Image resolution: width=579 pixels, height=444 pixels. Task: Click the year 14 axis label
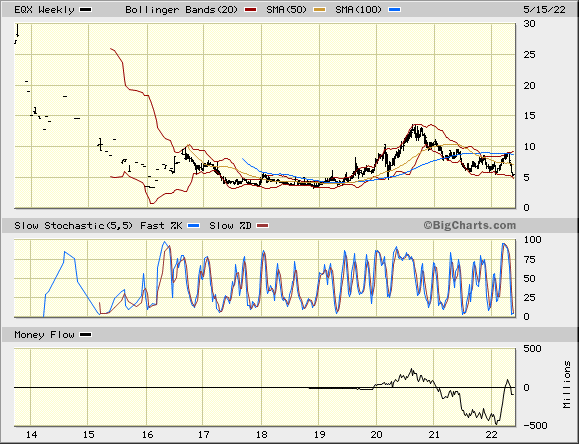(x=31, y=435)
